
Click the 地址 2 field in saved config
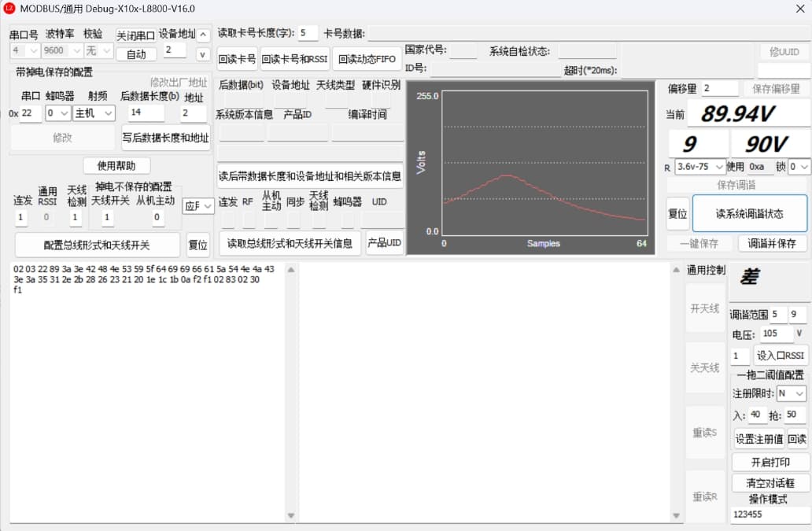pyautogui.click(x=193, y=112)
